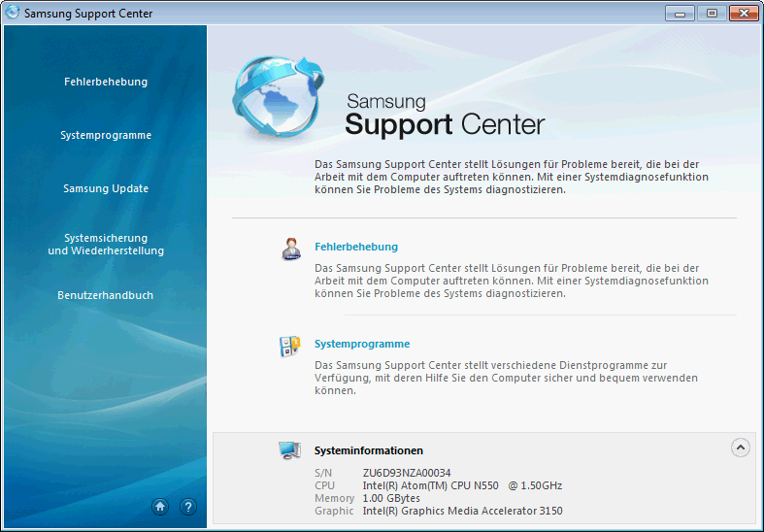
Task: Click the Fehlerbehebung support person icon
Action: (291, 249)
